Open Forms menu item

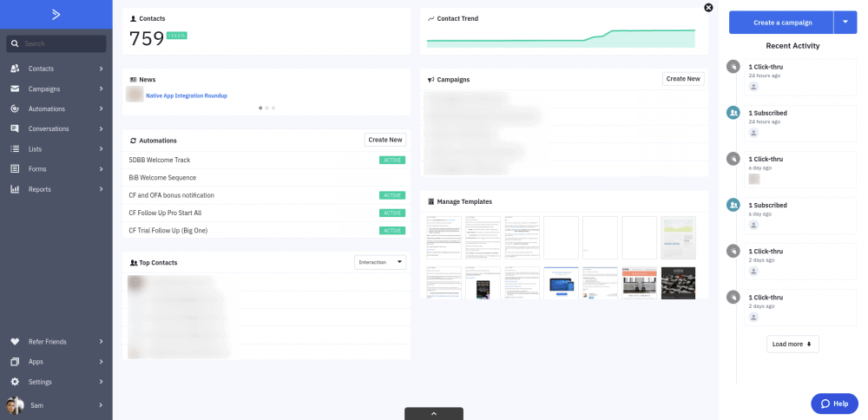56,168
